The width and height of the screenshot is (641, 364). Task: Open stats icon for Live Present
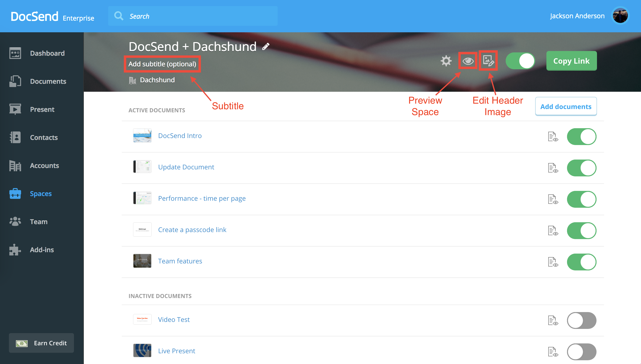[x=553, y=352]
